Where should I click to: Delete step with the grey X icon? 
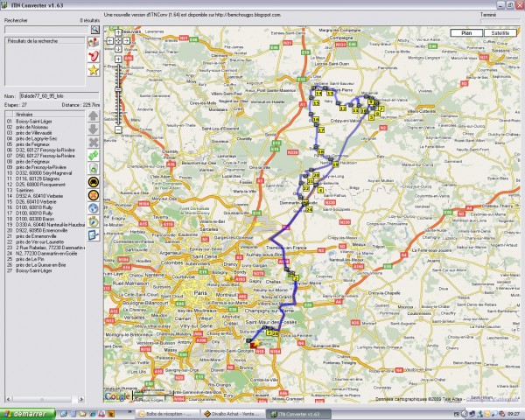click(x=94, y=141)
